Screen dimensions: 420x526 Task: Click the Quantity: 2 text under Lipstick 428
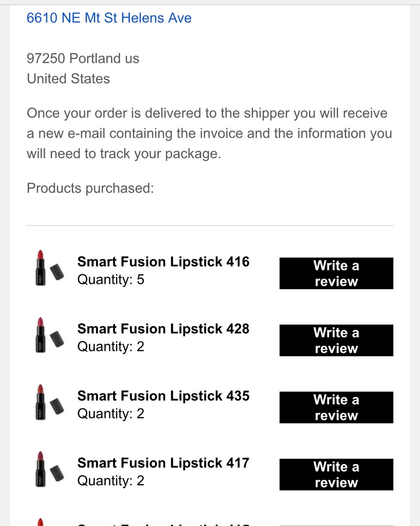111,347
